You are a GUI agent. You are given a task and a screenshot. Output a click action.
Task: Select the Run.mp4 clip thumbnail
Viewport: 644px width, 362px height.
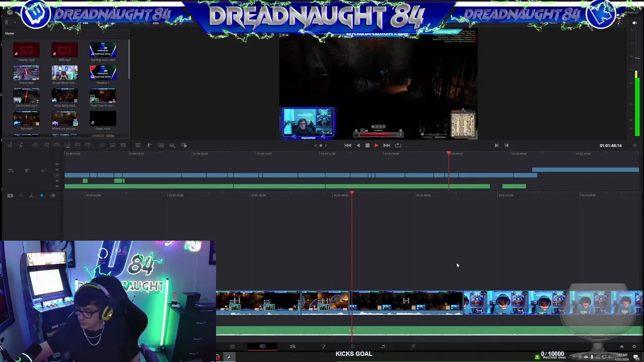point(26,119)
